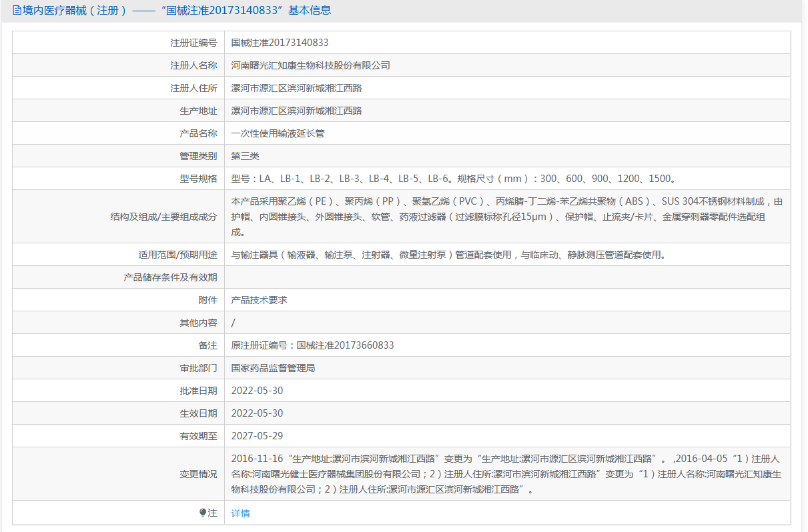The width and height of the screenshot is (808, 532).
Task: Select product name 一次性使用输液延长管
Action: (x=278, y=133)
